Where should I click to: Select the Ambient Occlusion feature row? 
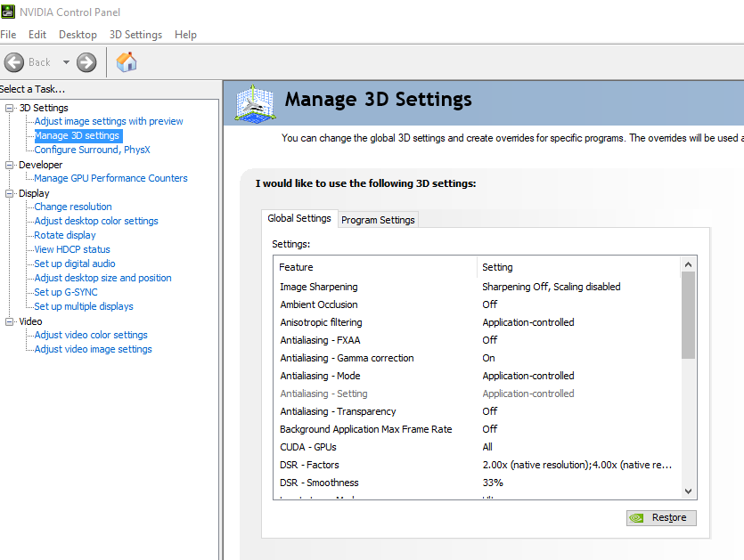click(477, 304)
